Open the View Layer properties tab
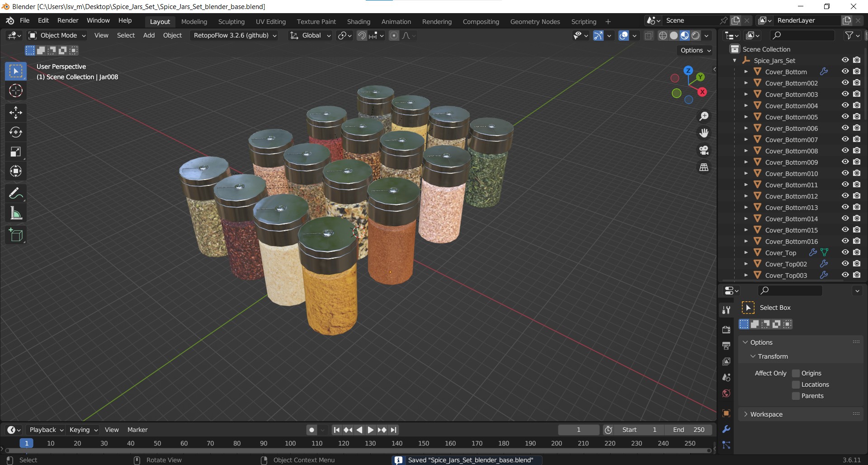The height and width of the screenshot is (465, 868). 726,361
